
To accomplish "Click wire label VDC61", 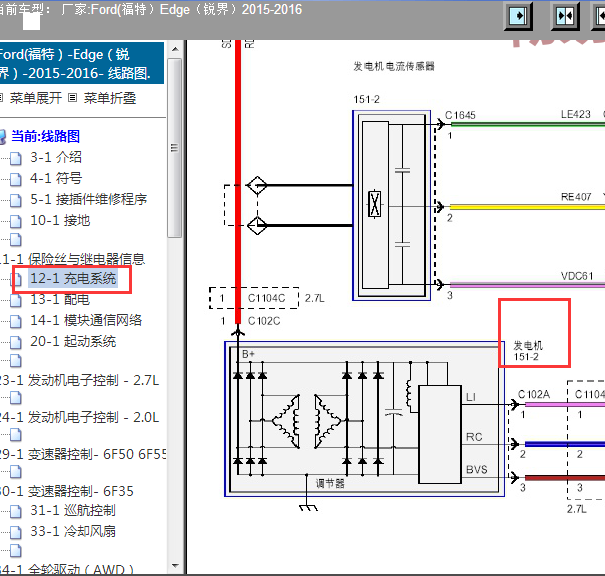I will click(x=577, y=276).
